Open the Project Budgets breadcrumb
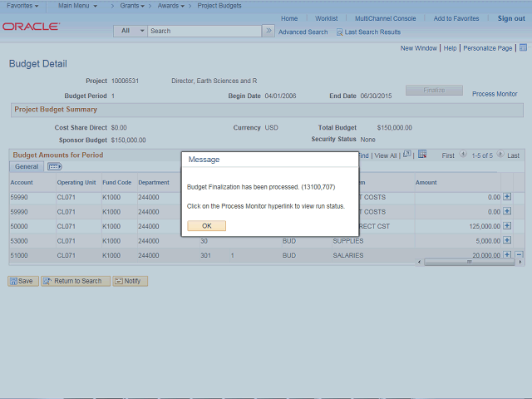The width and height of the screenshot is (532, 399). point(219,6)
